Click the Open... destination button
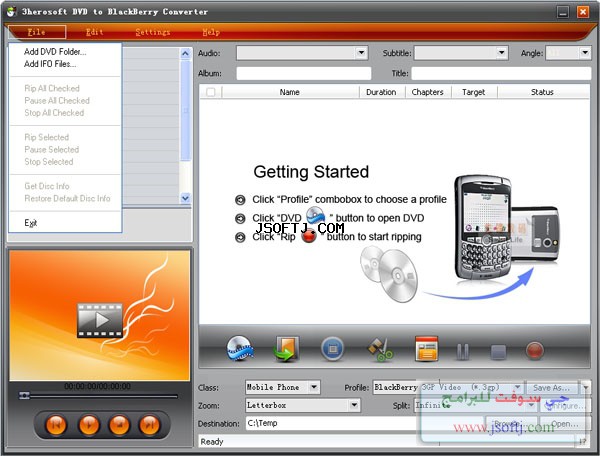This screenshot has height=456, width=600. [x=565, y=424]
